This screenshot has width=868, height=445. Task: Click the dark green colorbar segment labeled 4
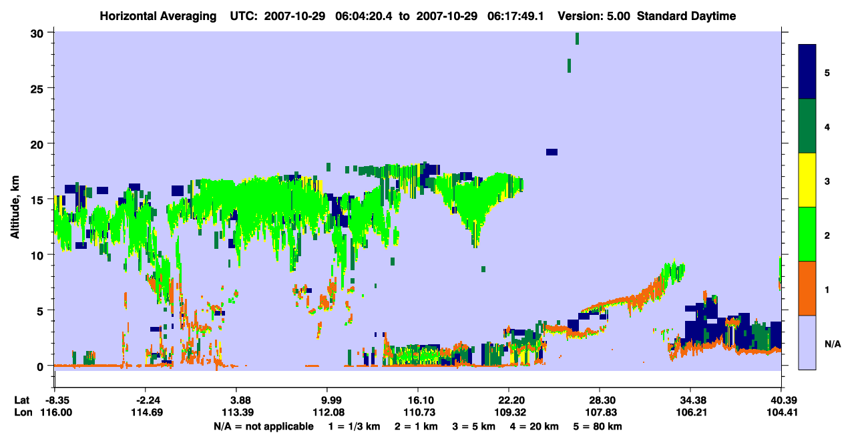807,126
